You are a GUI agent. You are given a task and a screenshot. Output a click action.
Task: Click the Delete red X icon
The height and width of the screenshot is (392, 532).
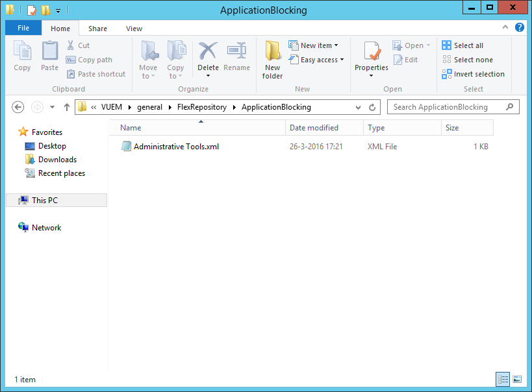208,51
